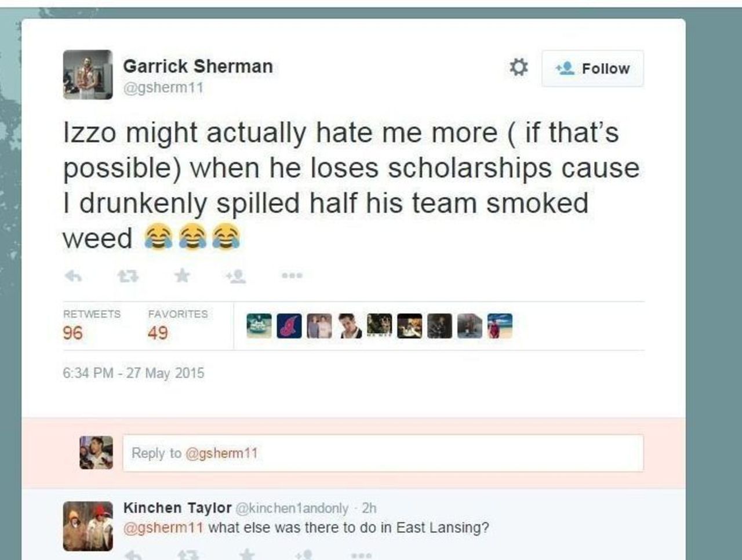Retweet Garrick Sherman's tweet
Viewport: 742px width, 560px height.
128,277
